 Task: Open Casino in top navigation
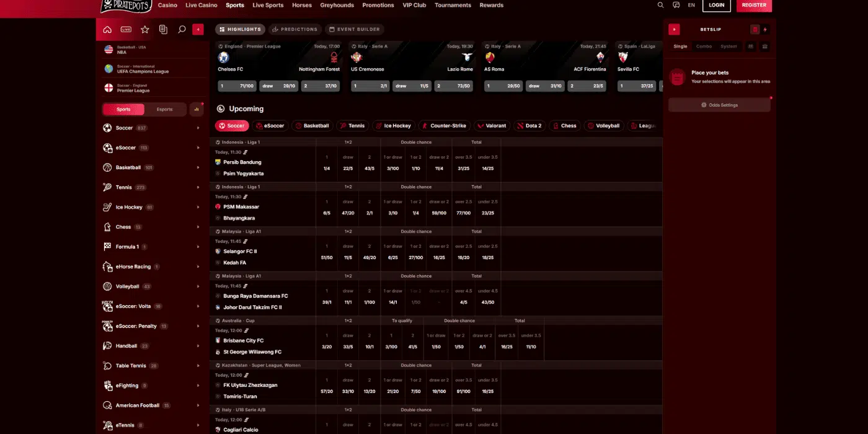pyautogui.click(x=167, y=5)
